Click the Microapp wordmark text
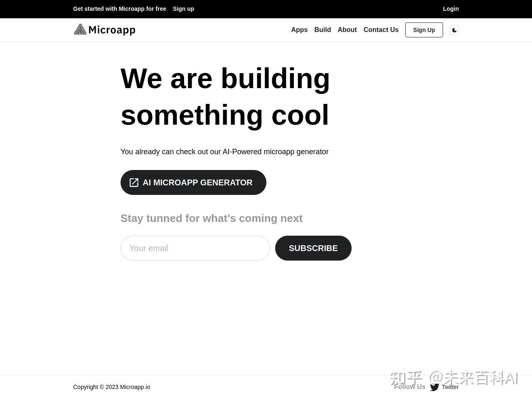Viewport: 532px width, 399px height. coord(112,30)
